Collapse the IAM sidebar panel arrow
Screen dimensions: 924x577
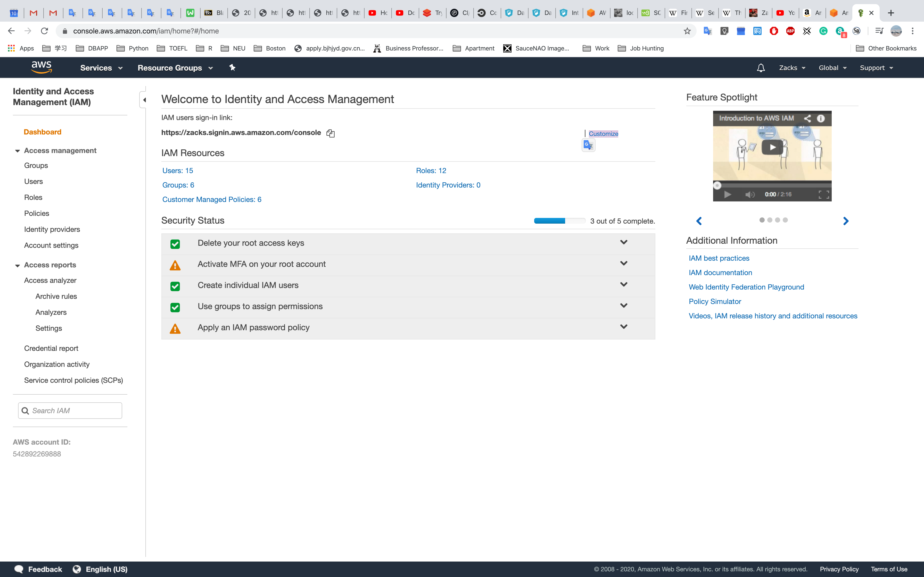coord(144,100)
